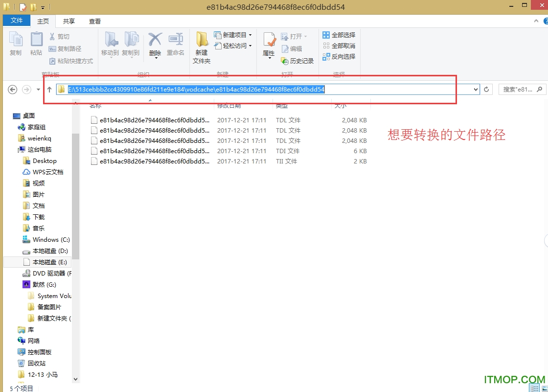Click the navigation pane scroll down arrow
The image size is (548, 392).
coord(75,379)
